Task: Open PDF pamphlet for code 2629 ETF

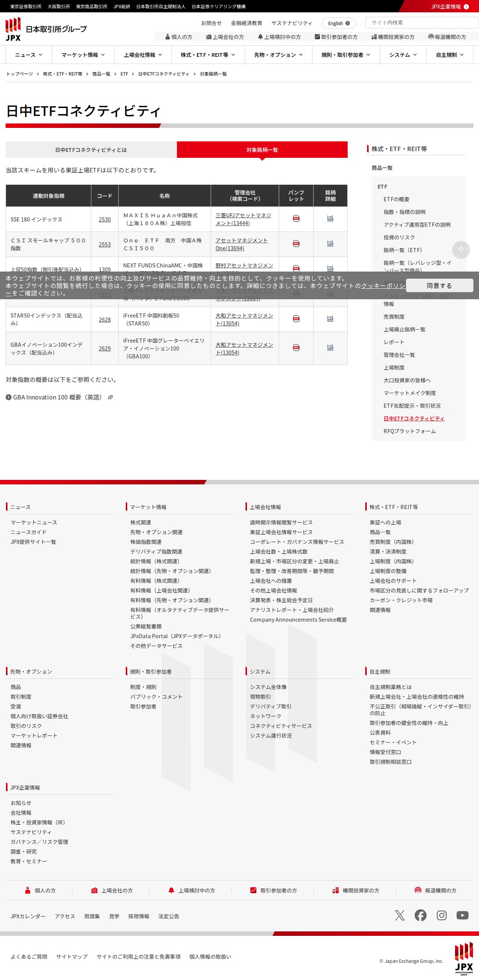Action: [x=296, y=347]
